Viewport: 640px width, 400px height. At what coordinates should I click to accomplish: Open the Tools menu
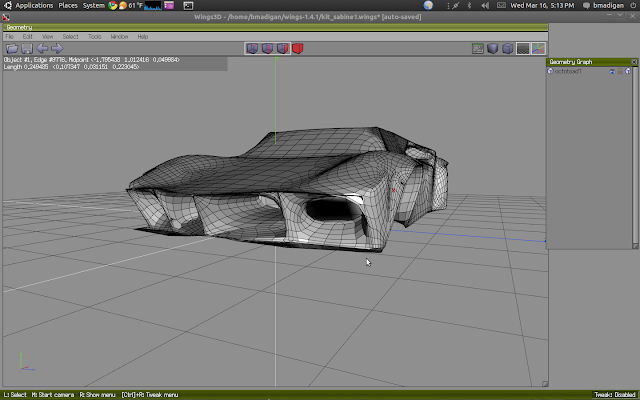94,36
